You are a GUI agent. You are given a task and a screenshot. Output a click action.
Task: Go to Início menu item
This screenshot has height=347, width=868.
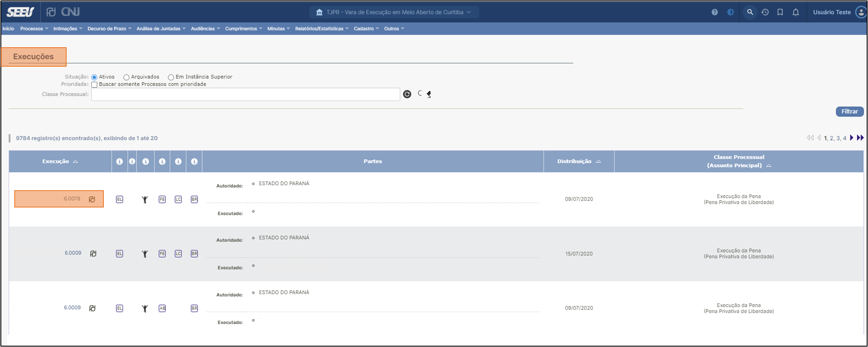[x=8, y=29]
